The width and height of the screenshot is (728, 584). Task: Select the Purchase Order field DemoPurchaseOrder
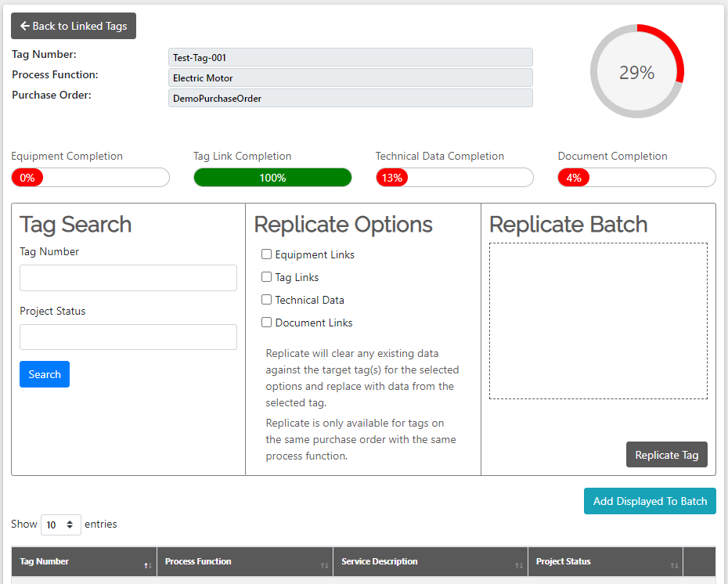pyautogui.click(x=351, y=98)
